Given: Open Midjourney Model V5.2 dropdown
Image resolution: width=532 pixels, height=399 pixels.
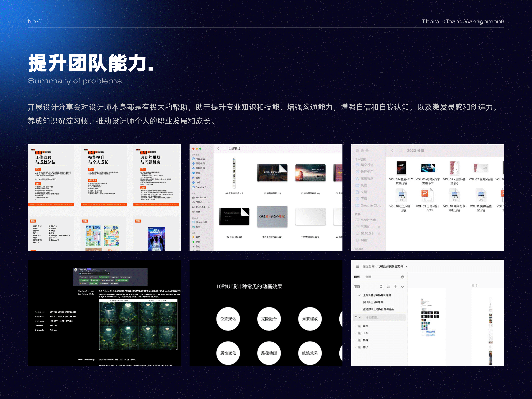Looking at the screenshot, I should click(x=94, y=274).
